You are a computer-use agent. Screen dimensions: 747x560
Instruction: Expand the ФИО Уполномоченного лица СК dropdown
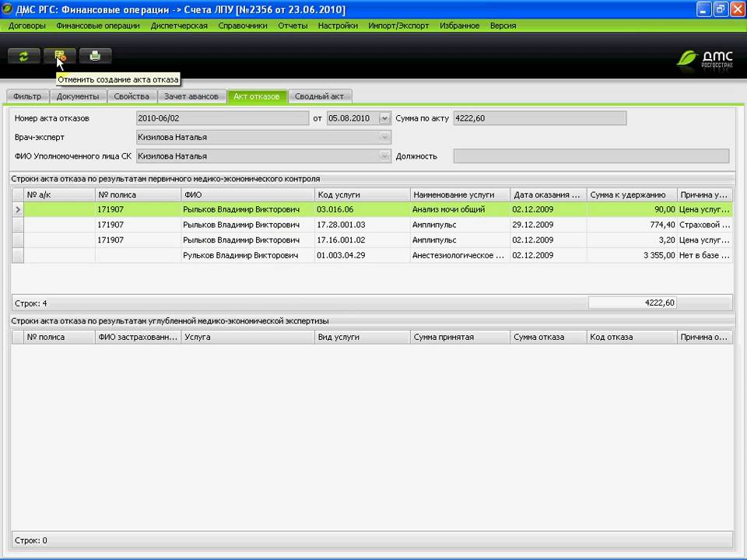pos(384,156)
